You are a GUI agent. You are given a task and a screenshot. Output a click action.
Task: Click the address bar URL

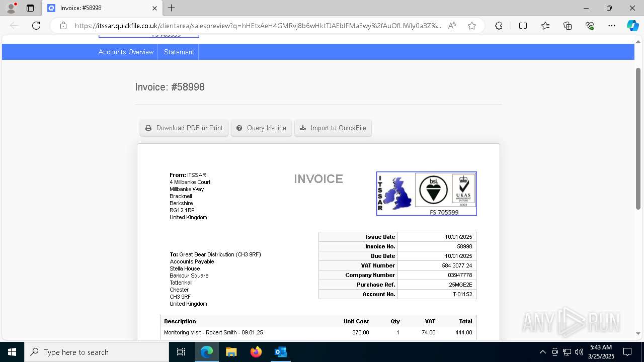[x=258, y=26]
